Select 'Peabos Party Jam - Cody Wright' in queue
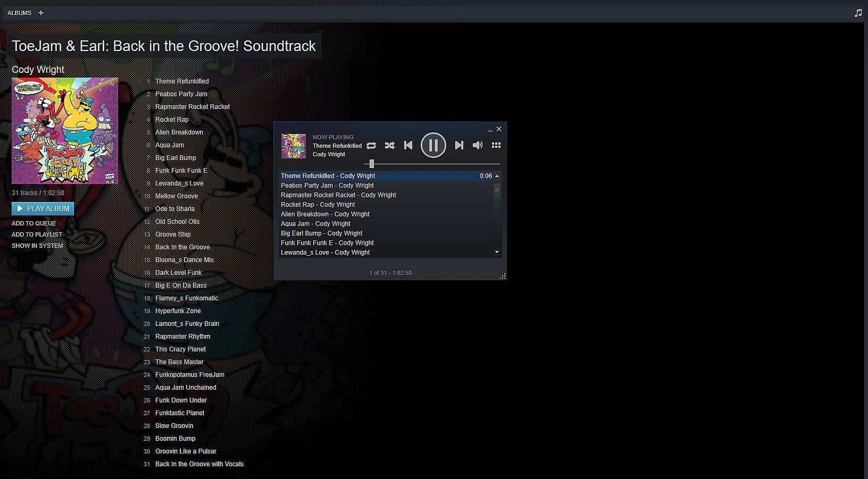 click(x=387, y=186)
